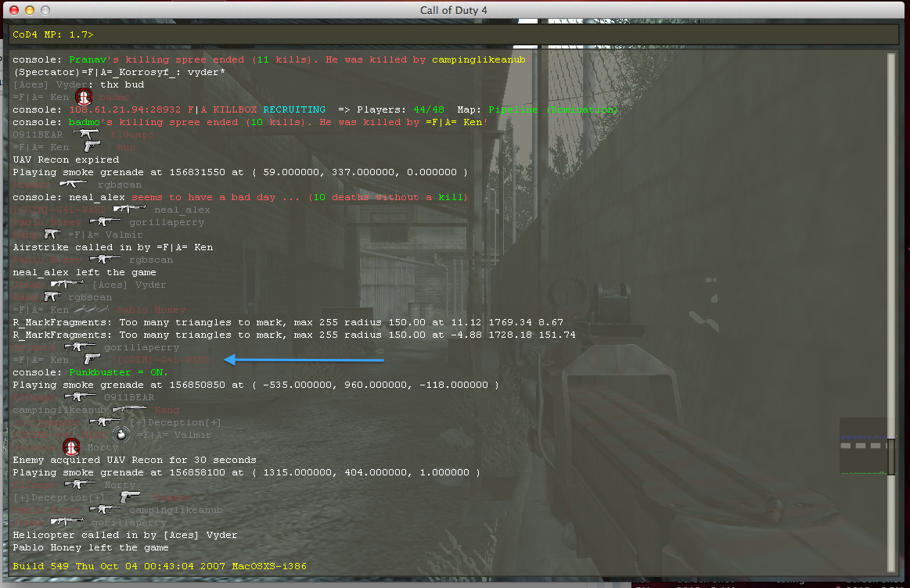
Task: Click Punkbuster = ON console line
Action: click(90, 372)
